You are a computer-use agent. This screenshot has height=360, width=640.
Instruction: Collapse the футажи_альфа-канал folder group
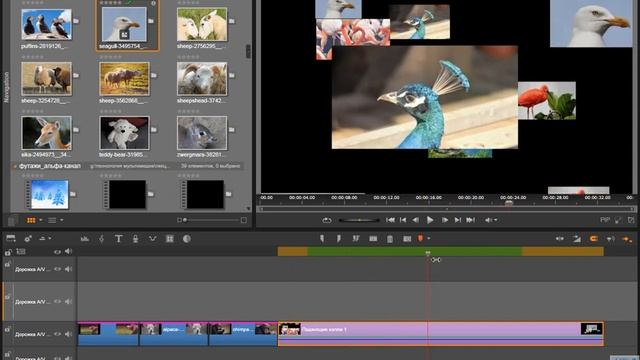click(15, 167)
